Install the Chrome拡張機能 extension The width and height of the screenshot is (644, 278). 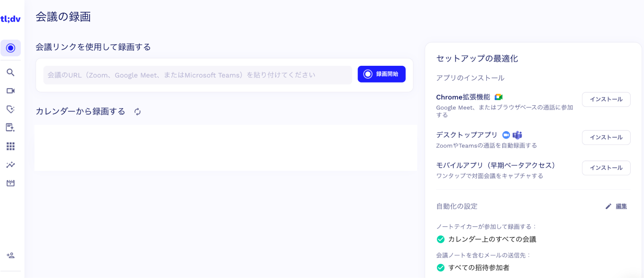[606, 99]
